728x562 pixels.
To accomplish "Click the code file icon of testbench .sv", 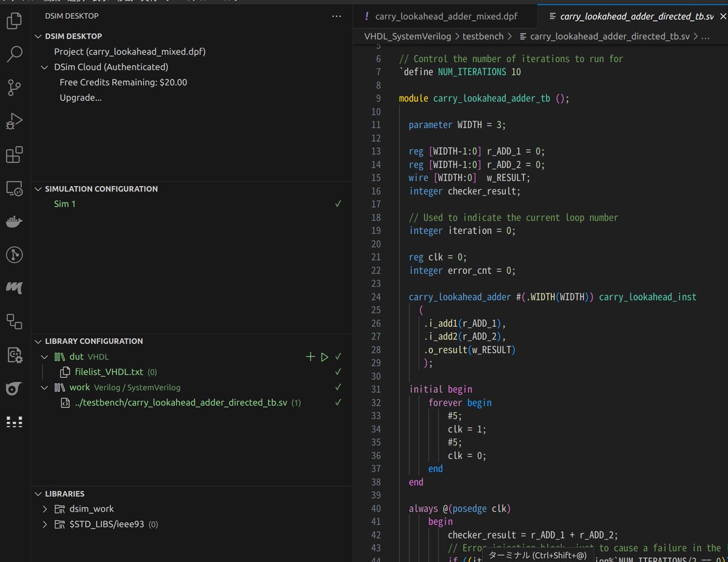I will 66,403.
